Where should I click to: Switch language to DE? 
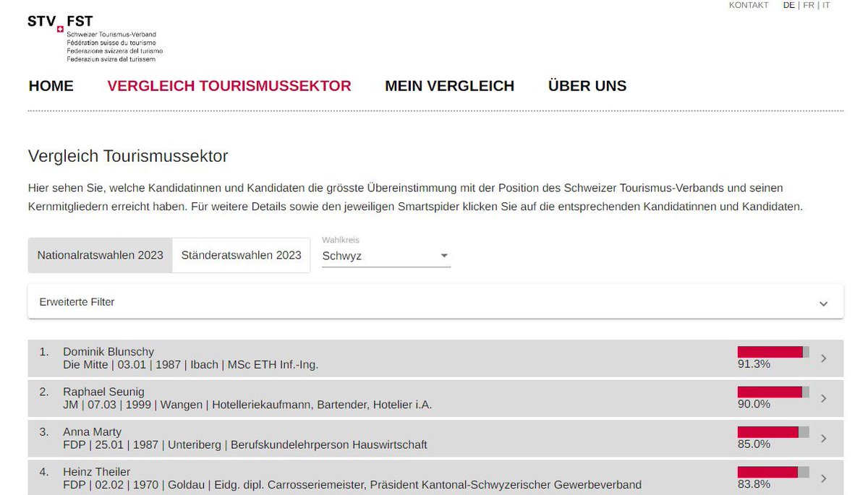point(789,5)
